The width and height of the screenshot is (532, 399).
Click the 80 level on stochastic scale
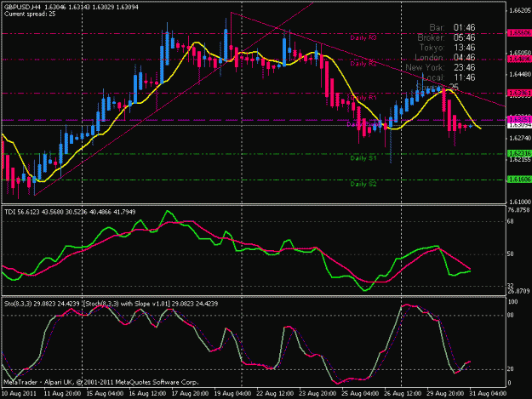[512, 316]
